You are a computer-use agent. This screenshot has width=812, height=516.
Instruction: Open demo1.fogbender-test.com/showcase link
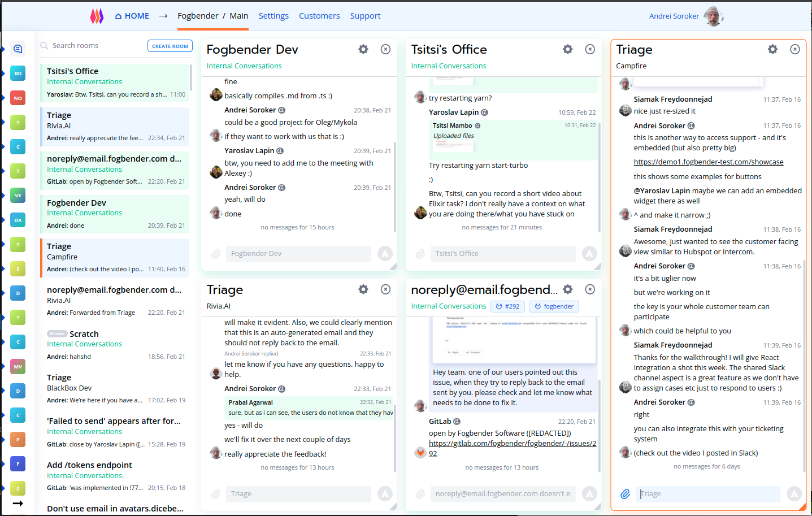click(x=709, y=162)
